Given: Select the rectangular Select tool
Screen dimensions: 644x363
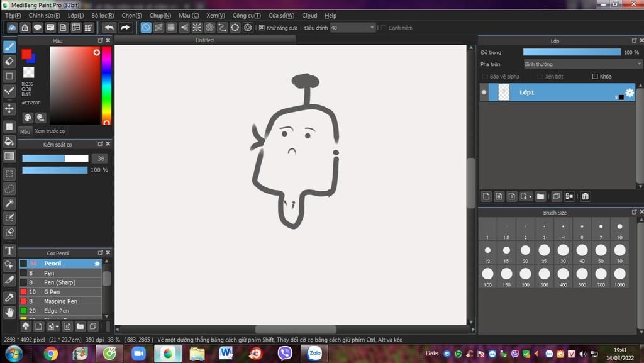Looking at the screenshot, I should click(x=9, y=174).
